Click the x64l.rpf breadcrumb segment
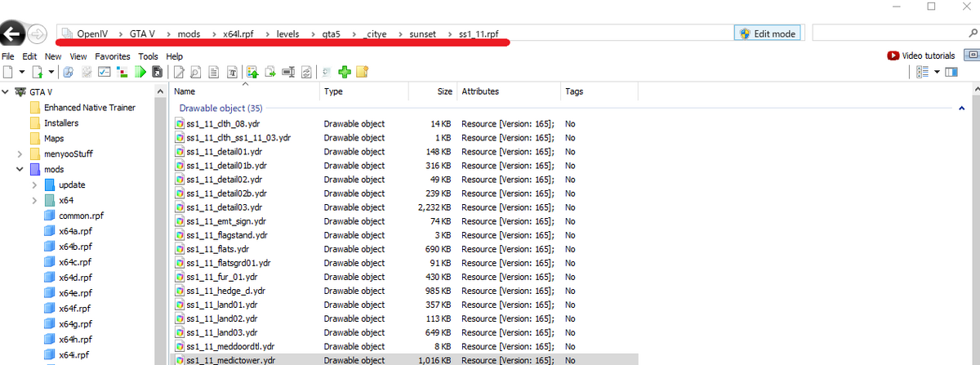This screenshot has height=365, width=980. pyautogui.click(x=240, y=33)
